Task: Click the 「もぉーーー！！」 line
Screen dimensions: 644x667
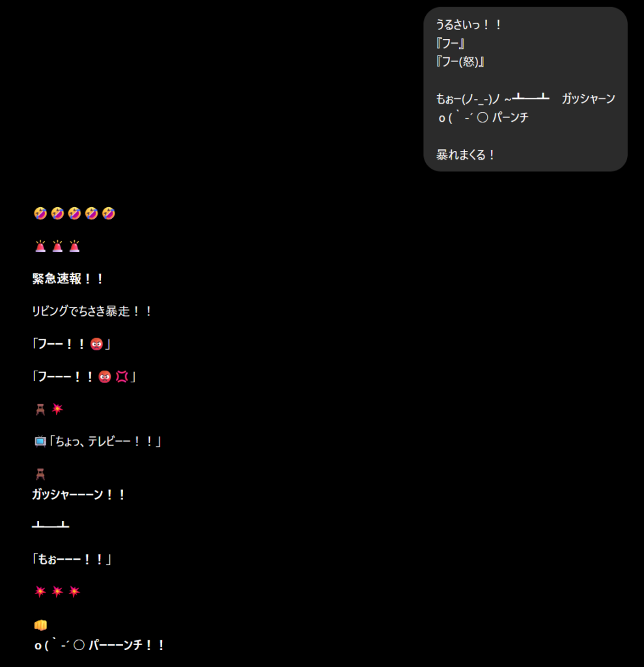Action: point(72,559)
